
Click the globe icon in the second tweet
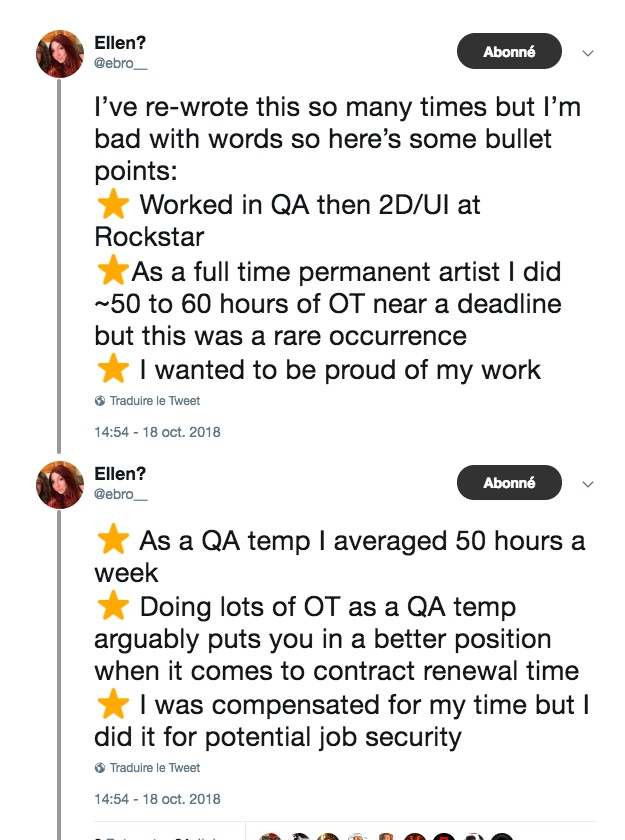(x=100, y=768)
